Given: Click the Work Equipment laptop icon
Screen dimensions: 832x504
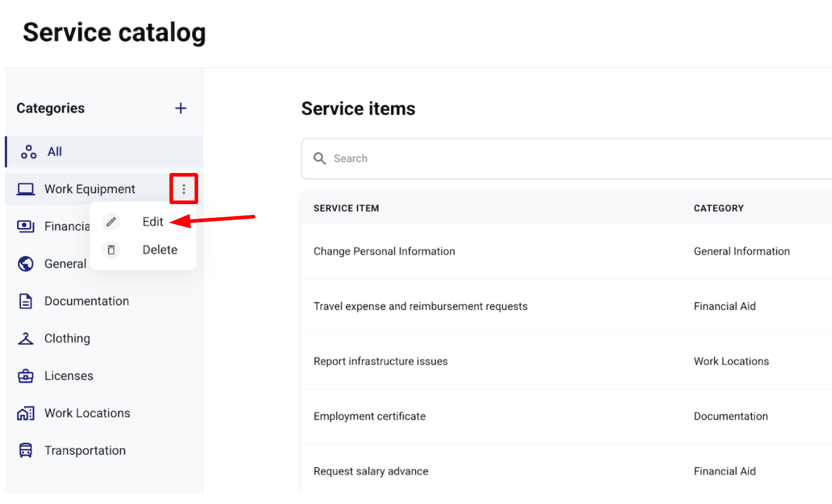Looking at the screenshot, I should point(26,189).
